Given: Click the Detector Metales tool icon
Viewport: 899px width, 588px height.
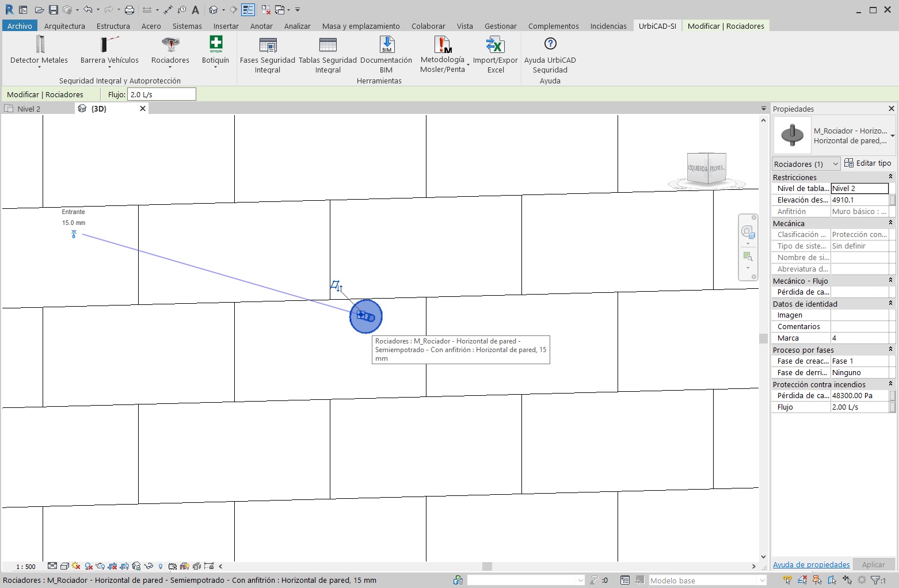Looking at the screenshot, I should click(x=39, y=45).
